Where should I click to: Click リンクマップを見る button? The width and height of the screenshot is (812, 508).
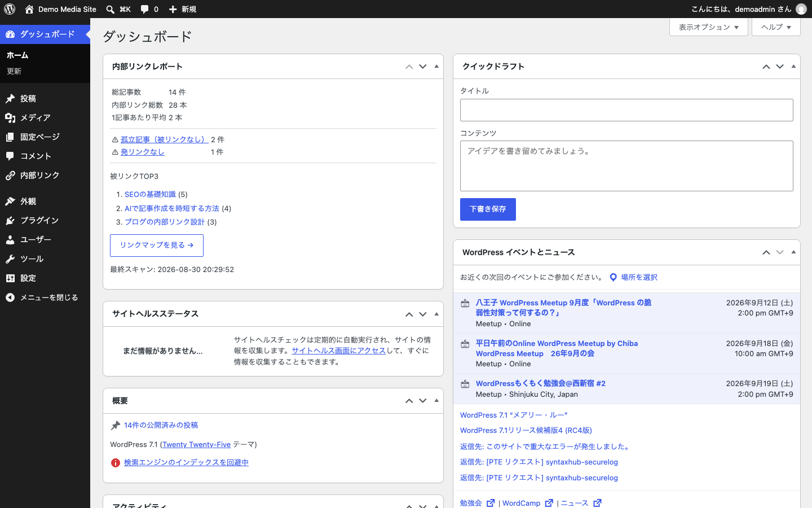pos(157,246)
